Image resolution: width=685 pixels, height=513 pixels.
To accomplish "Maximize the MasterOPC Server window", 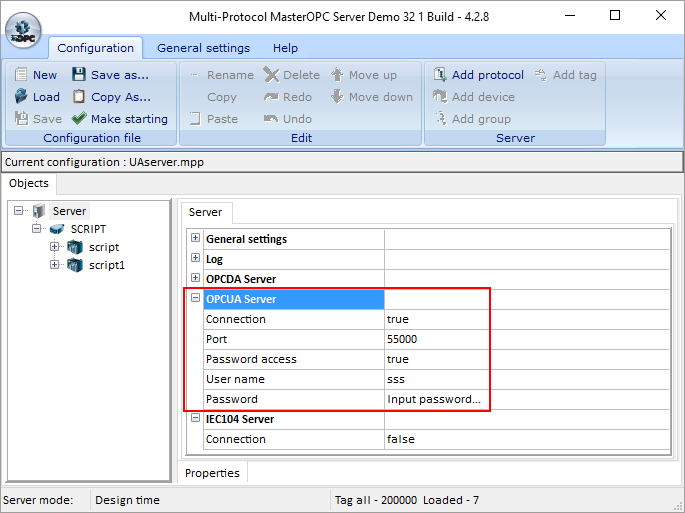I will pyautogui.click(x=615, y=15).
